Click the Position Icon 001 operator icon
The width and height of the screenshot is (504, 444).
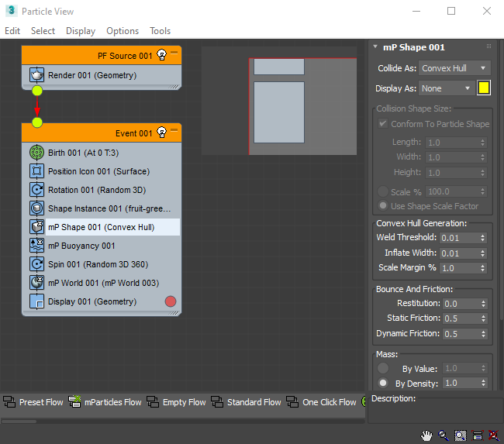pos(37,171)
